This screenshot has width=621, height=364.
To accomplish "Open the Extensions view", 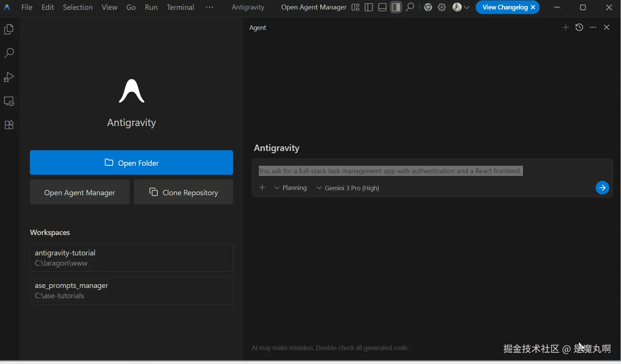I will point(9,125).
